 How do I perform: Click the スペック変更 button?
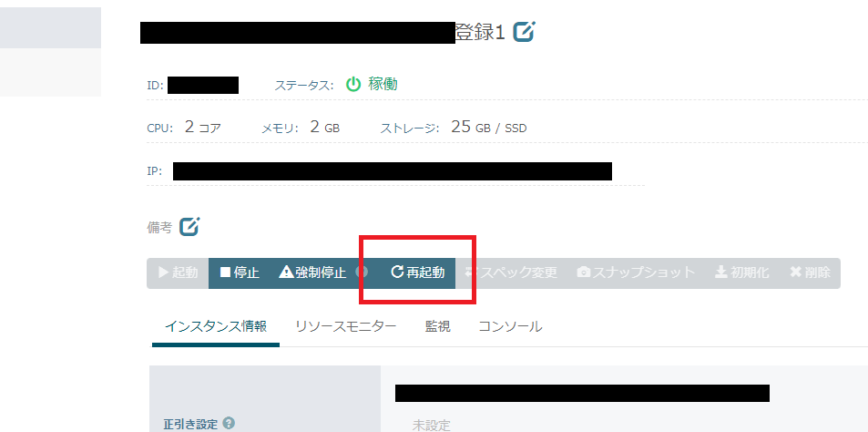511,273
